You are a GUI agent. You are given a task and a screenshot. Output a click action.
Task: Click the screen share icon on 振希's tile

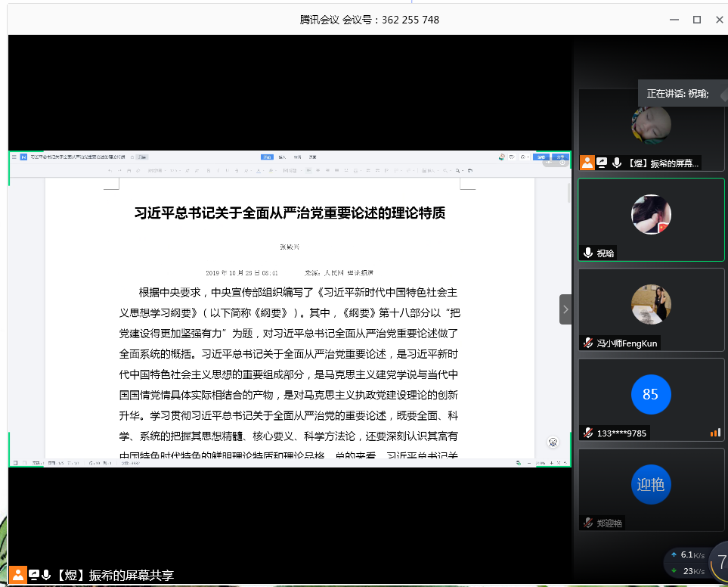click(602, 163)
